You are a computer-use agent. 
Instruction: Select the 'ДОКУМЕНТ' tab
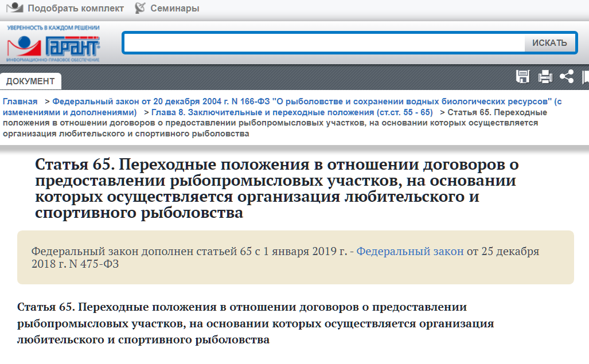click(30, 81)
